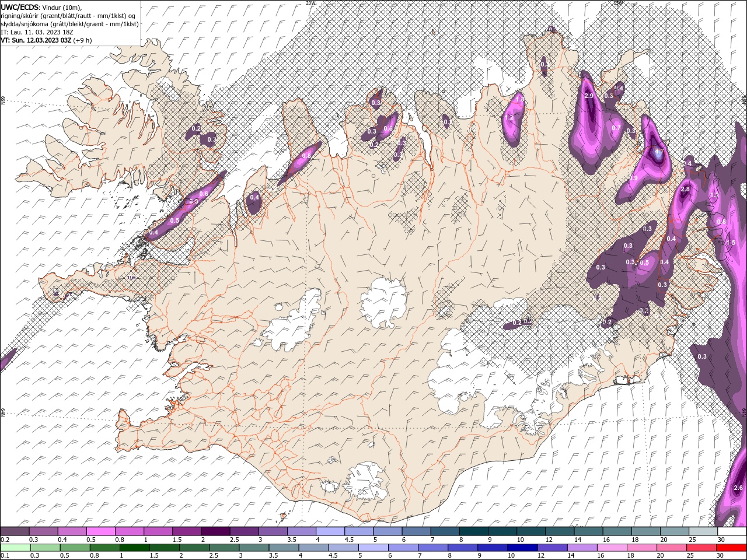Click the 2.9 precipitation value on the map
This screenshot has height=560, width=747.
pos(589,96)
